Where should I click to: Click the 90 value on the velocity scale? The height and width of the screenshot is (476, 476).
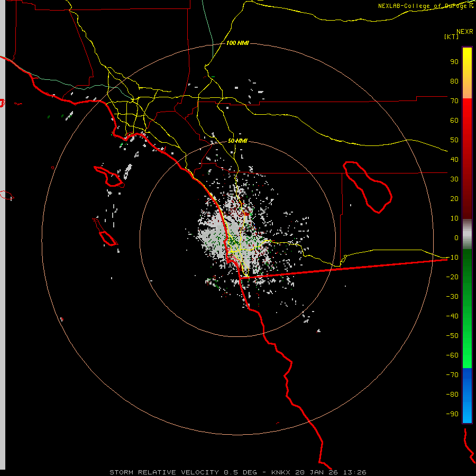tap(454, 62)
